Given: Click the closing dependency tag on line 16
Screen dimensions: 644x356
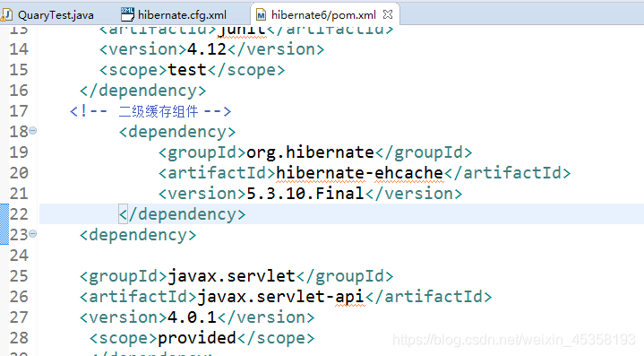Looking at the screenshot, I should (x=142, y=91).
